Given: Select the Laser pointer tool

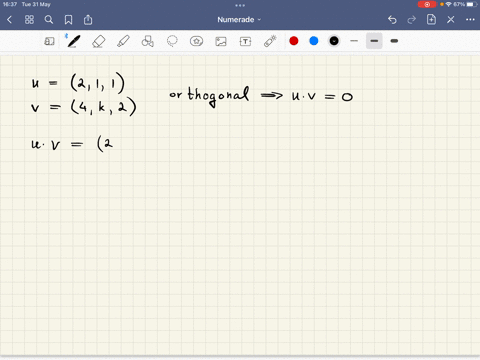Looking at the screenshot, I should tap(270, 41).
